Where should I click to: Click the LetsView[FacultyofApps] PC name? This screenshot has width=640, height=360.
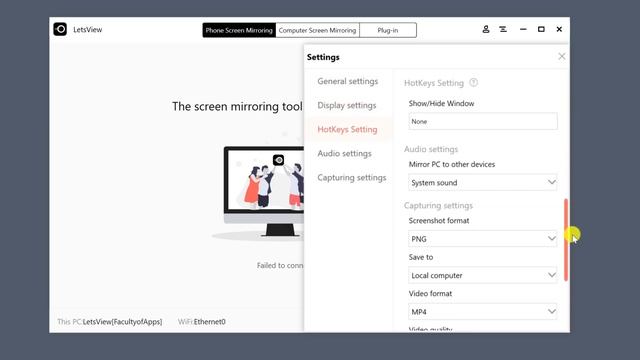[122, 322]
